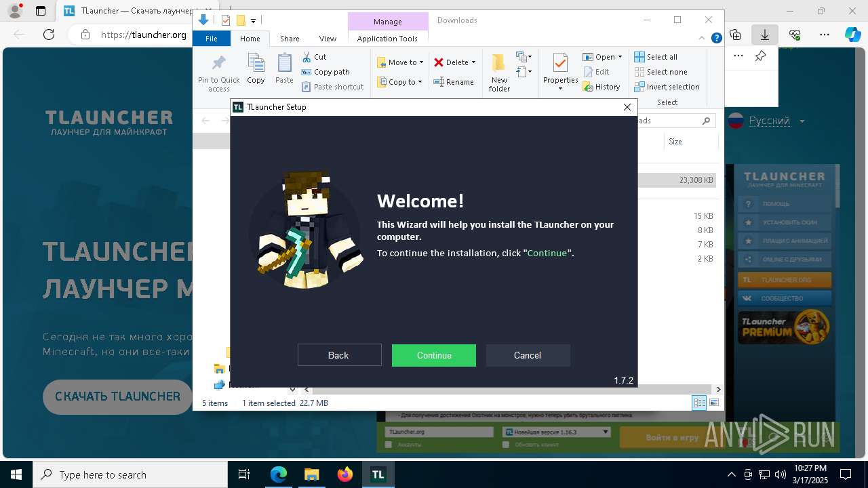Click Select none in Explorer ribbon
Image resolution: width=868 pixels, height=488 pixels.
[x=660, y=72]
